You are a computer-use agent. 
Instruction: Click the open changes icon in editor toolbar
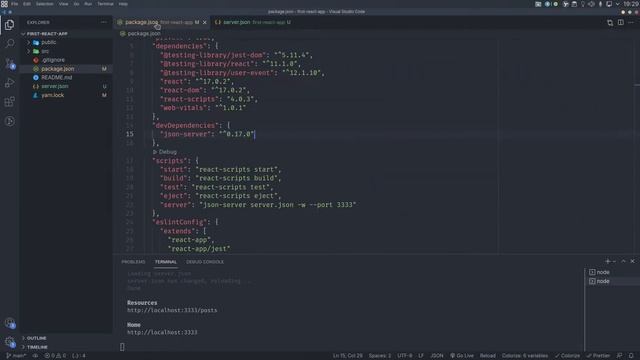coord(610,22)
